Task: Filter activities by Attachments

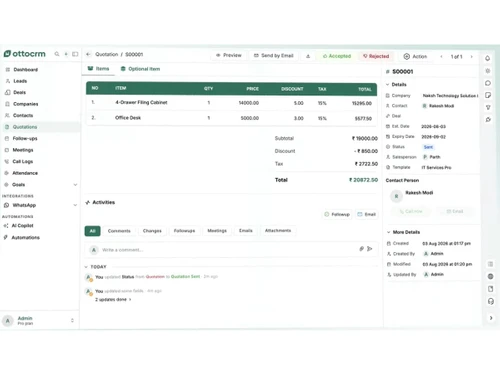Action: pyautogui.click(x=278, y=231)
